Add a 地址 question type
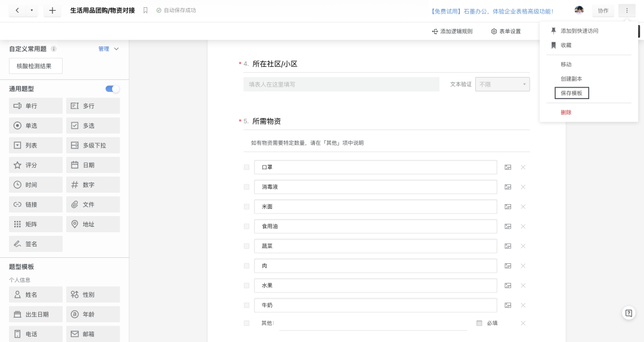Screen dimensions: 644x342 (93, 224)
